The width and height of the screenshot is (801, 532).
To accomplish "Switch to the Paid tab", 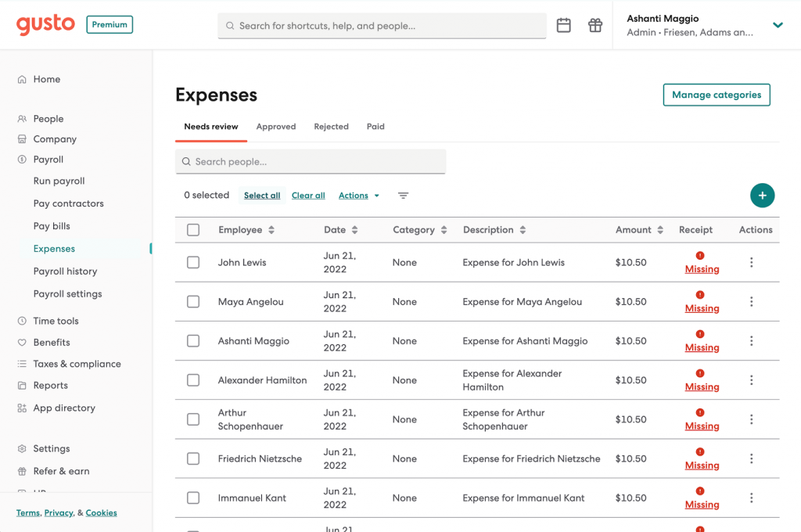I will (375, 127).
